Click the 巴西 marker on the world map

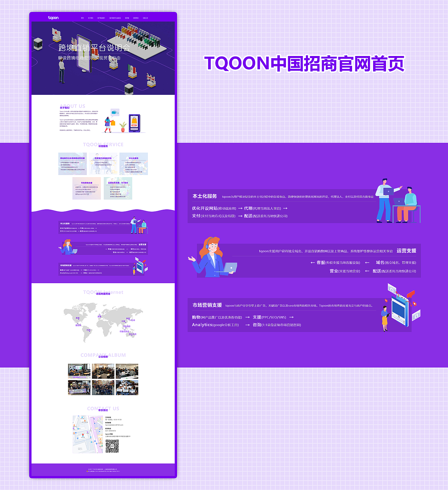coord(89,331)
